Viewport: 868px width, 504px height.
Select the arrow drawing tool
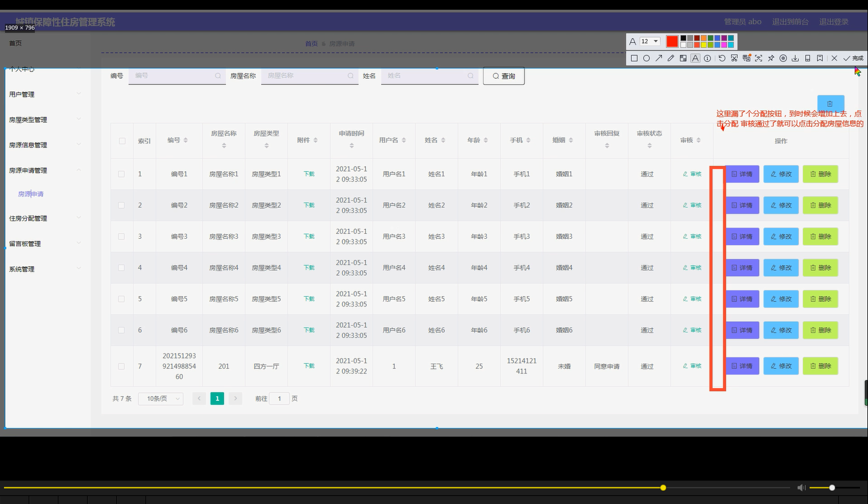click(659, 58)
